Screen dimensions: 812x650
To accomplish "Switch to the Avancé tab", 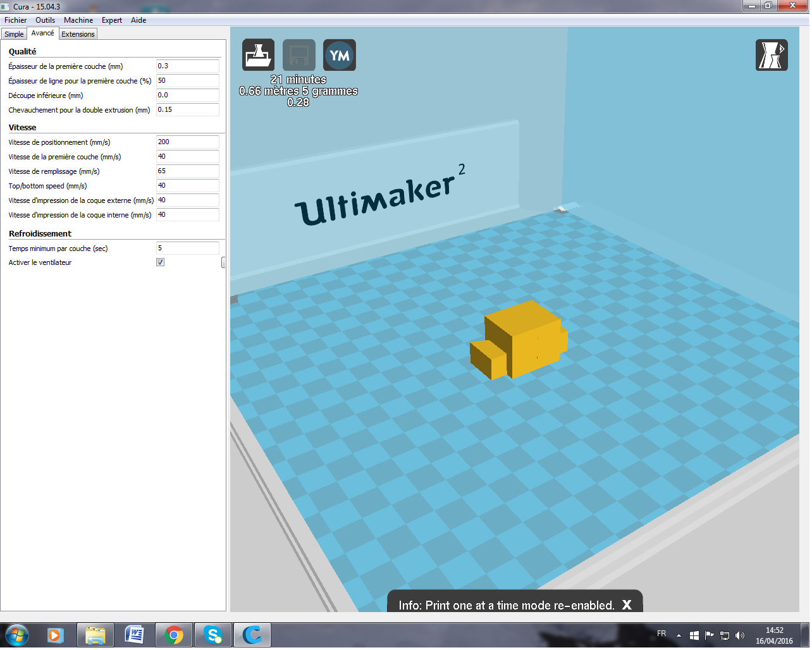I will click(43, 34).
